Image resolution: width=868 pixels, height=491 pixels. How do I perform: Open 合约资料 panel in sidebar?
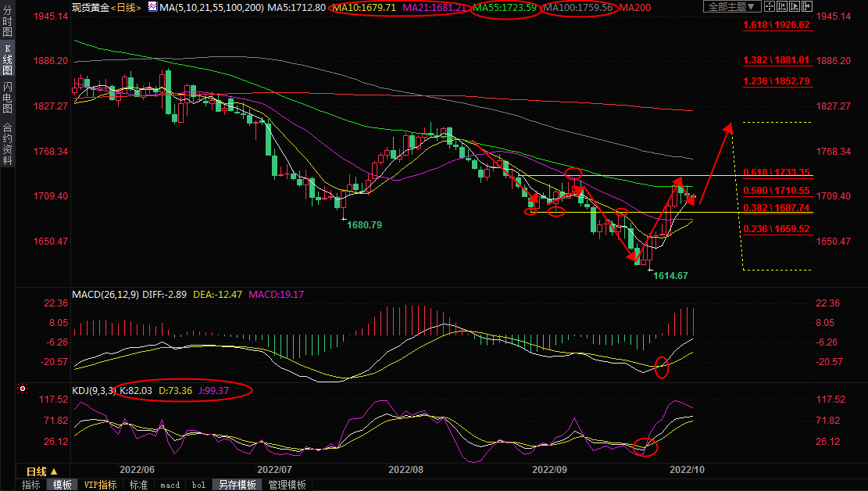point(7,143)
